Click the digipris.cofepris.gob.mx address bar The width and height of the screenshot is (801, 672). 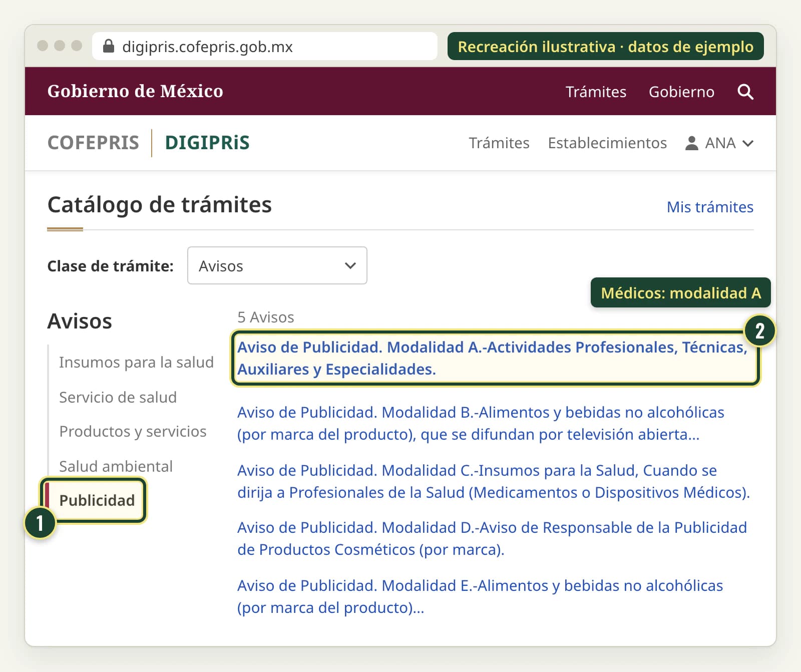pyautogui.click(x=265, y=46)
